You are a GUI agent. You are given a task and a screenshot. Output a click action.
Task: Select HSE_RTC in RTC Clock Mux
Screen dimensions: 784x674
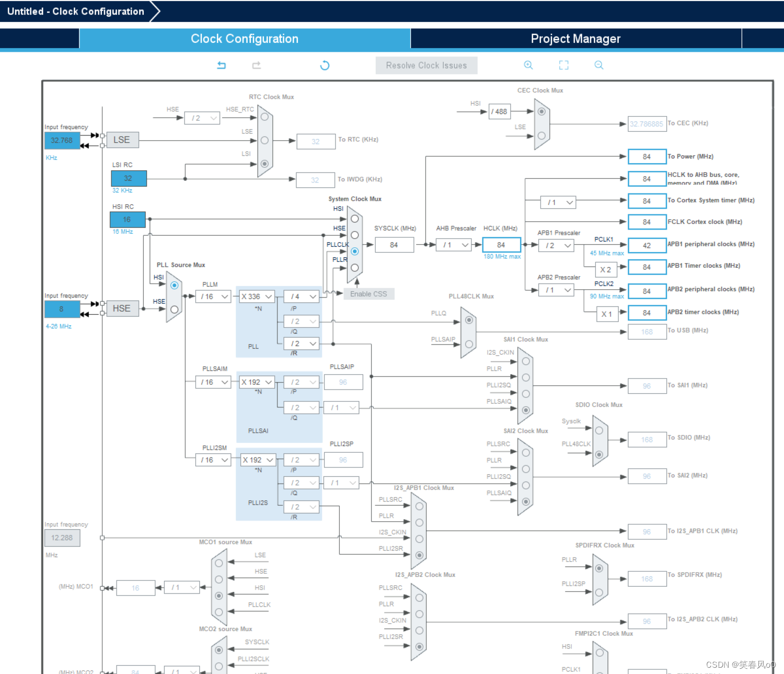[x=265, y=117]
